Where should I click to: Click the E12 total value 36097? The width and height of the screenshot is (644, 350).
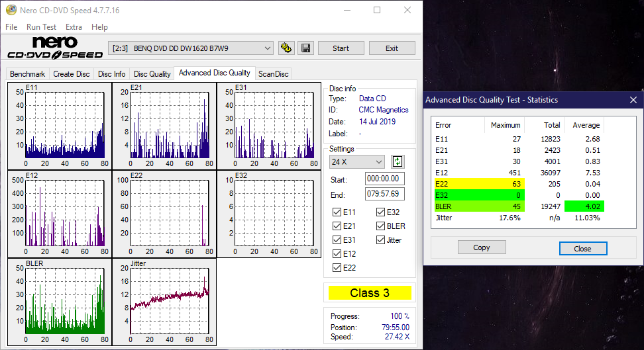(551, 173)
